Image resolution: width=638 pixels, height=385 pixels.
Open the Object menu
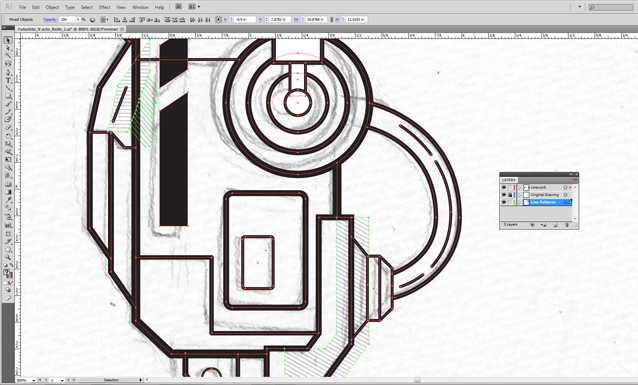[52, 7]
